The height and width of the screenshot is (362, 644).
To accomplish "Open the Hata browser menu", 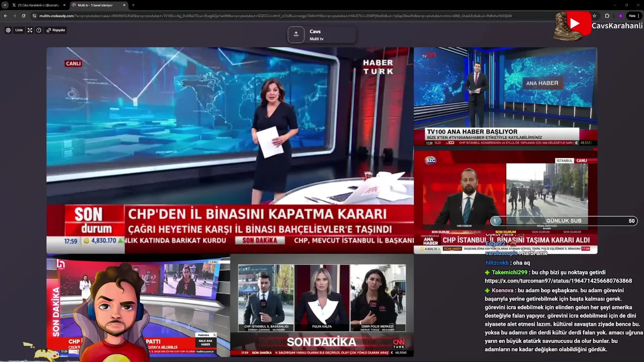I will tap(634, 16).
